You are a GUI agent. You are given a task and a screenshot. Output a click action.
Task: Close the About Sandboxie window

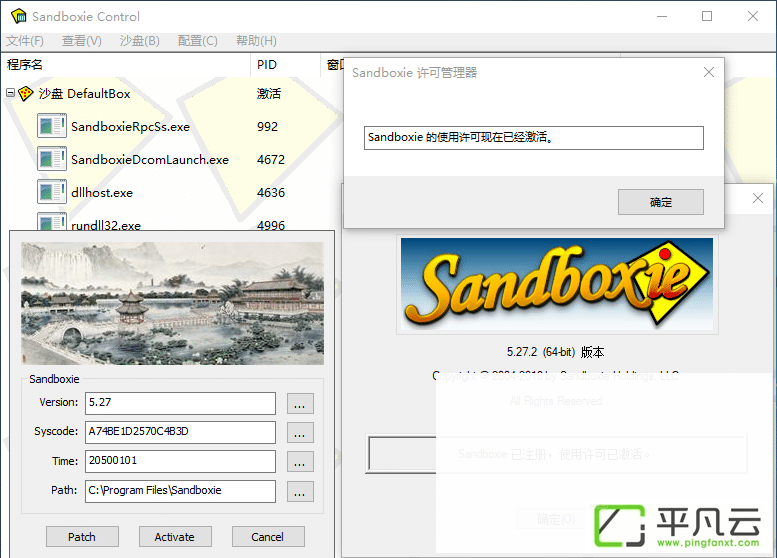tap(758, 198)
